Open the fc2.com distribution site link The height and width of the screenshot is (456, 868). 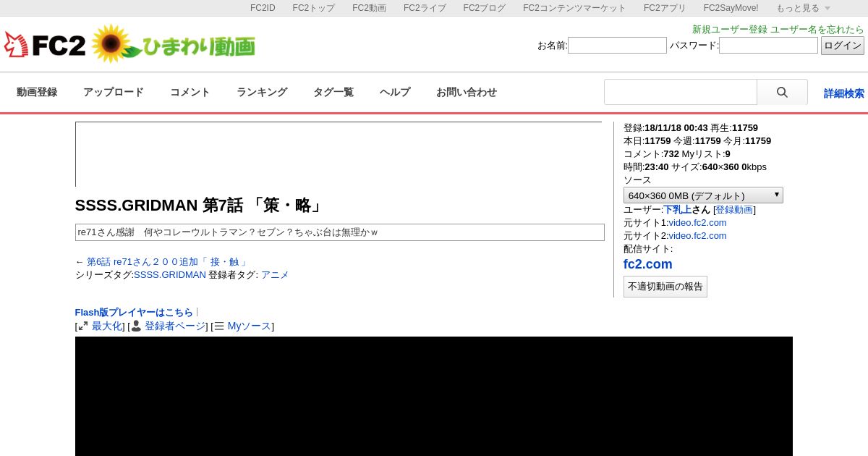coord(648,264)
